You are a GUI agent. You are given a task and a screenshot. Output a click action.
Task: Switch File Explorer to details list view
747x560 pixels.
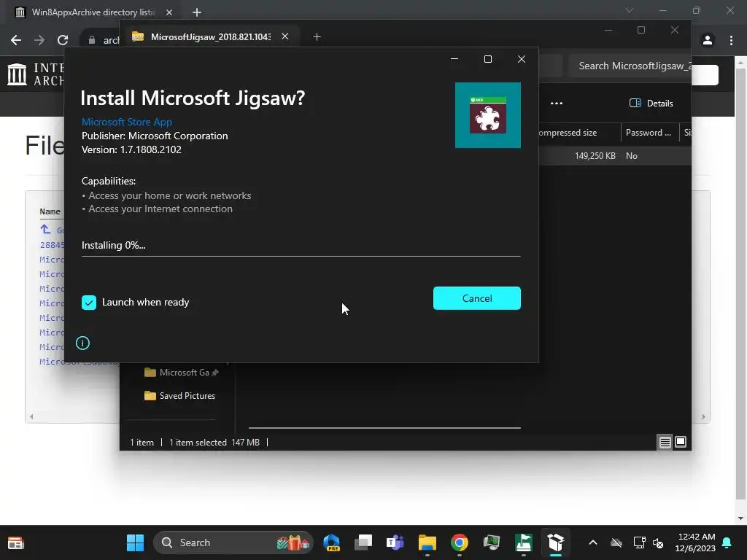point(665,443)
